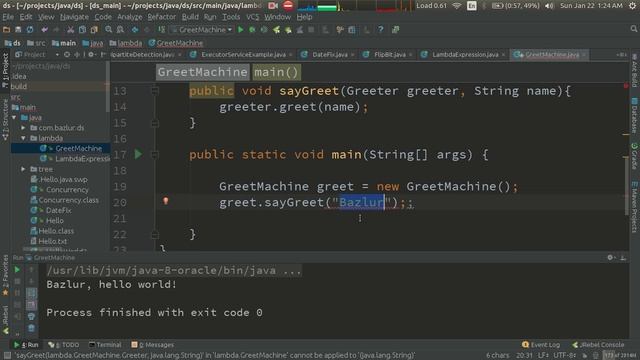Image resolution: width=640 pixels, height=360 pixels.
Task: Click the Synchronize refresh toolbar icon
Action: [x=30, y=30]
